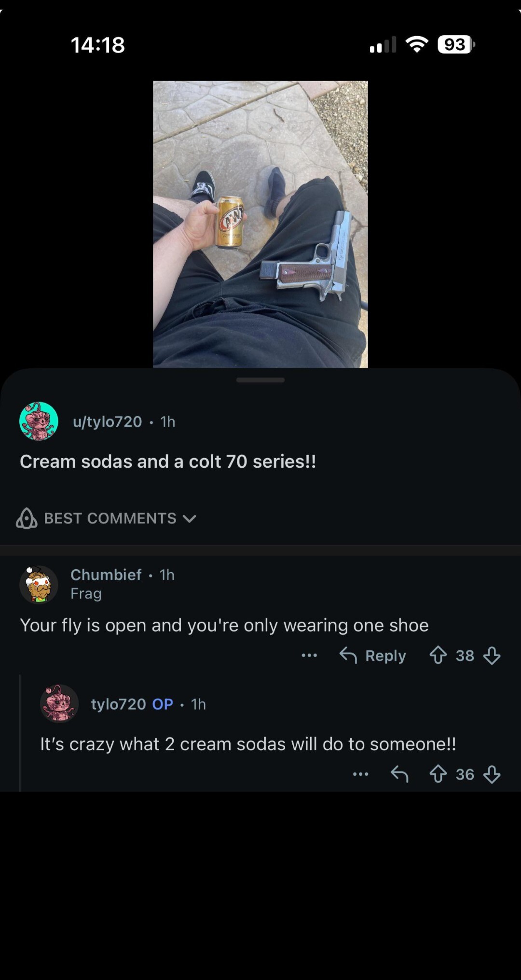
Task: Open Chumbief's user profile
Action: [106, 574]
